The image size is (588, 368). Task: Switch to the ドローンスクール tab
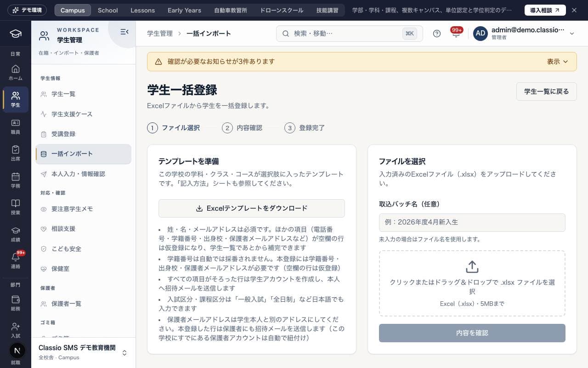(282, 10)
